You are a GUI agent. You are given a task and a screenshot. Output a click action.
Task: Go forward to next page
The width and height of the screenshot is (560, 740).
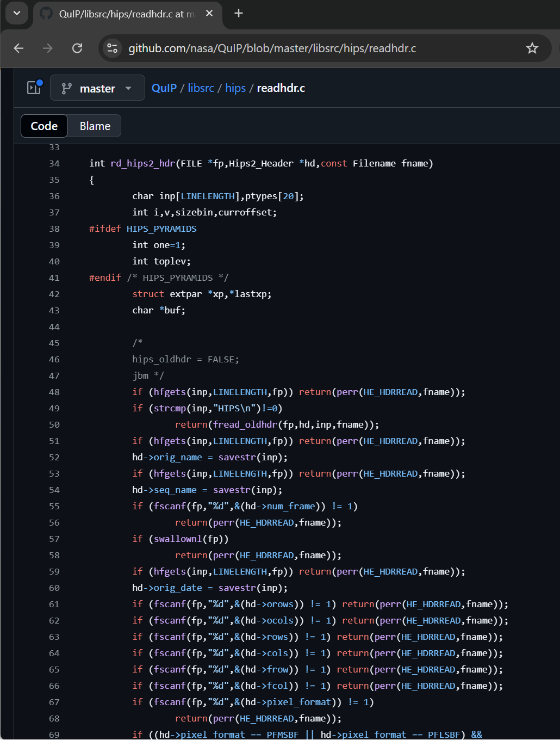[48, 48]
